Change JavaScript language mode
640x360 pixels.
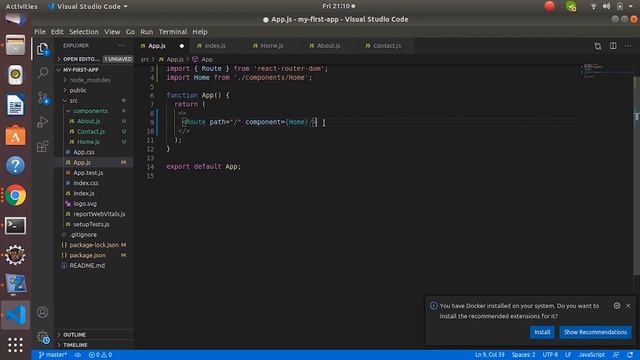pyautogui.click(x=591, y=355)
